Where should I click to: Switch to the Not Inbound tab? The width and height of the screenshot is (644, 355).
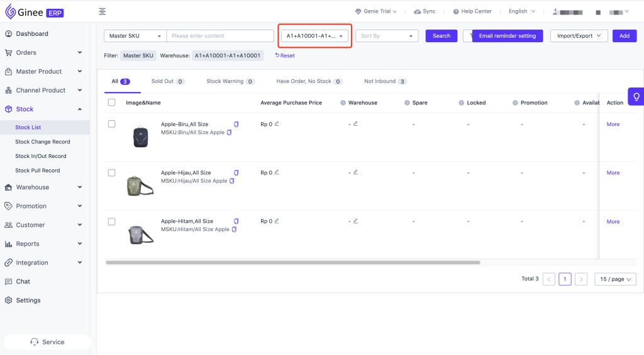point(385,81)
